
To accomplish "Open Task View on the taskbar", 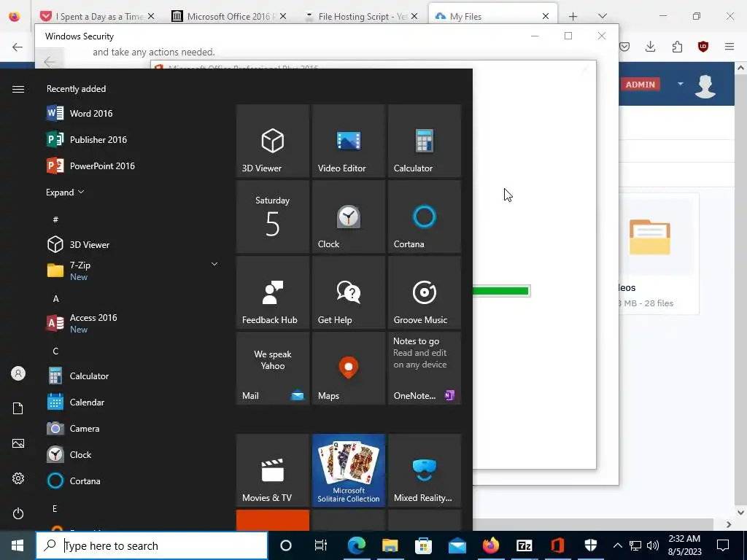I will click(321, 545).
